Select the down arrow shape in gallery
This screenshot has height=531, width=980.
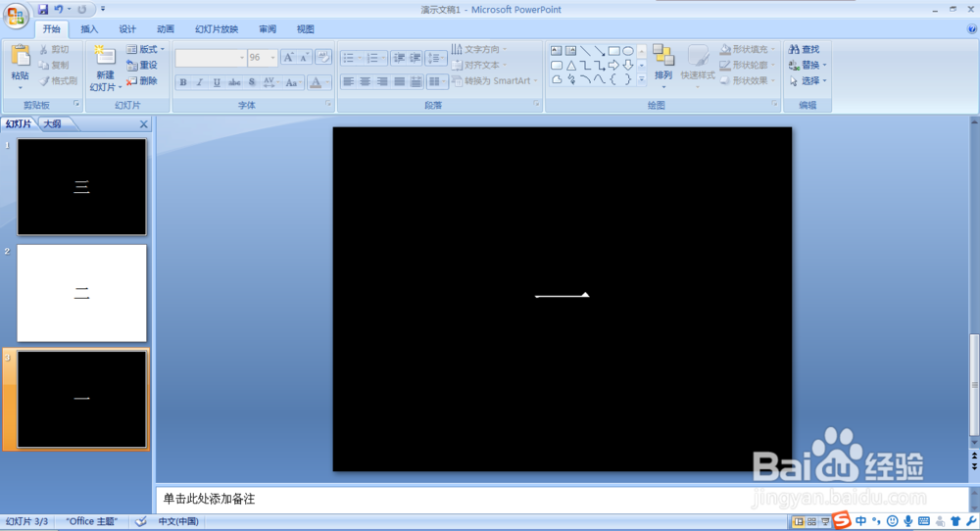(x=628, y=65)
